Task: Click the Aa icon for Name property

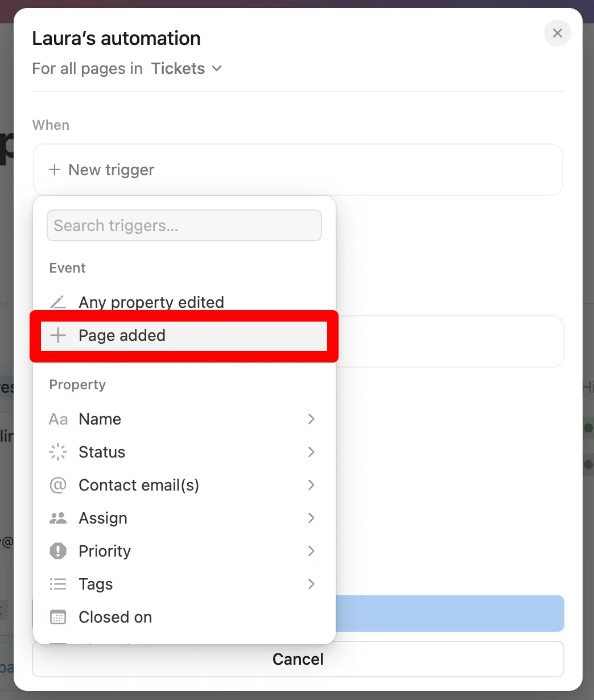Action: [58, 419]
